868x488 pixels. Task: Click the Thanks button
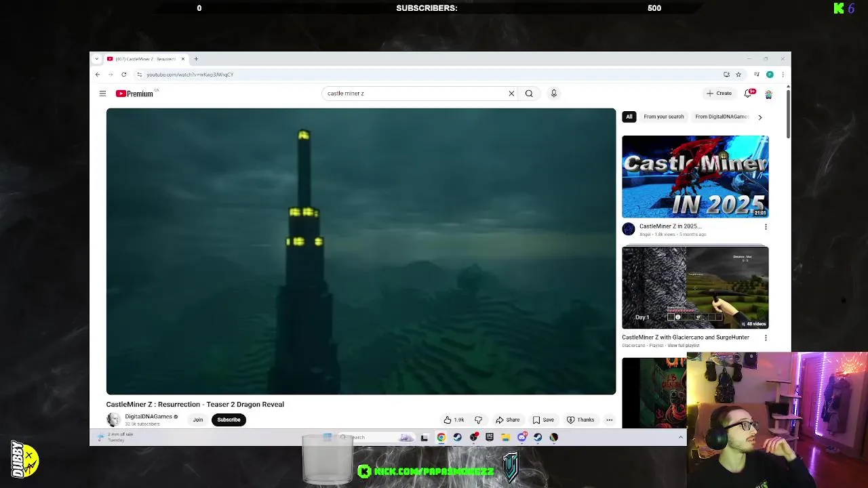pos(580,420)
